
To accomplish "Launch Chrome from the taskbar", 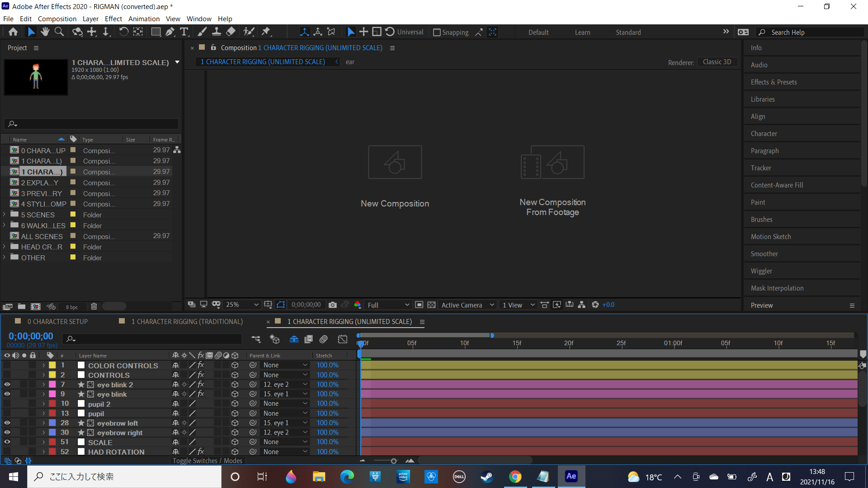I will pos(515,476).
